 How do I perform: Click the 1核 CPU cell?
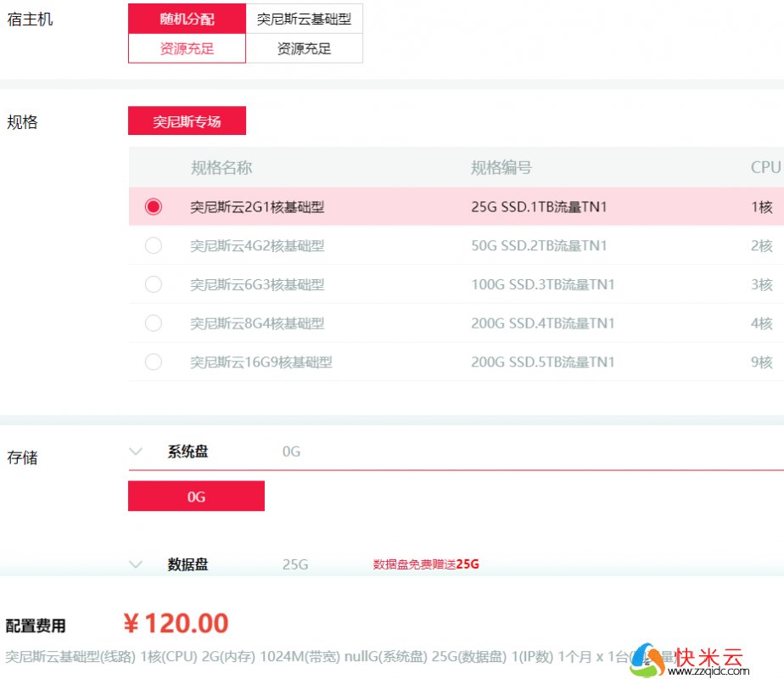click(762, 207)
